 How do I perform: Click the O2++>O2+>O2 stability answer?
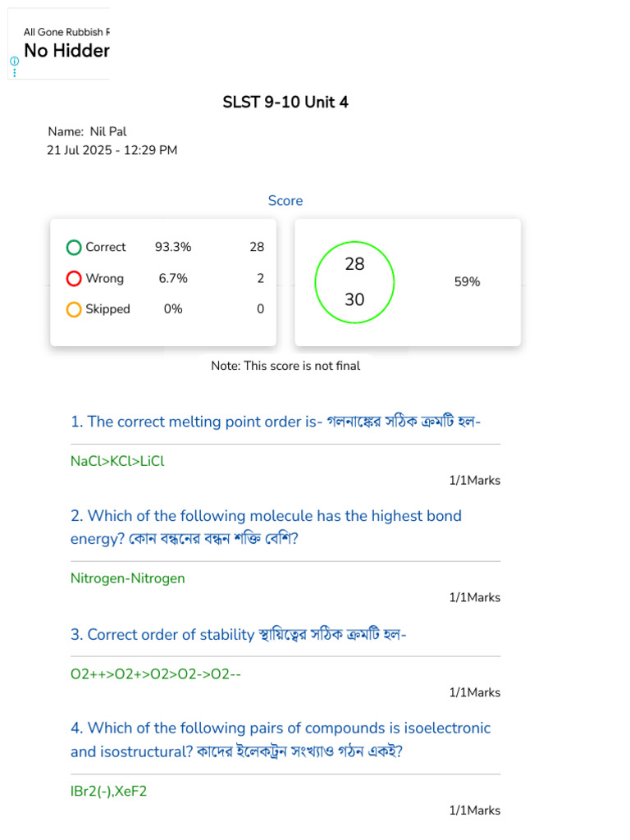coord(156,674)
